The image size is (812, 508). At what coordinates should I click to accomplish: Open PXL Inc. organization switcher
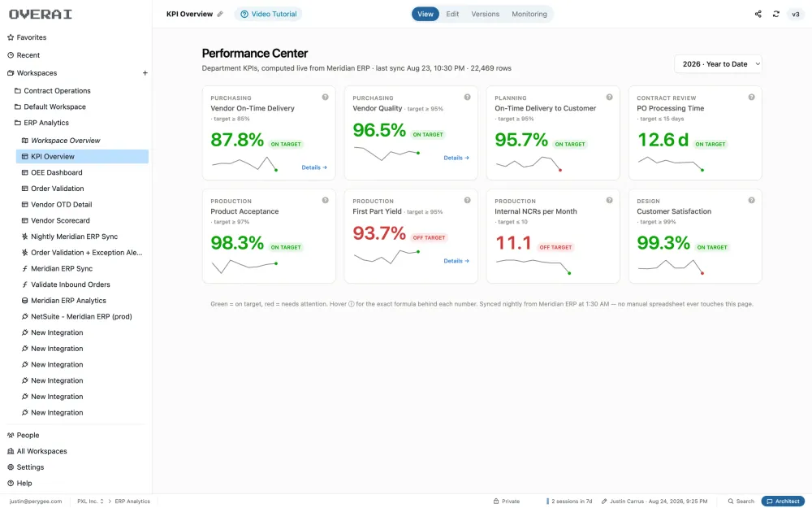(90, 501)
